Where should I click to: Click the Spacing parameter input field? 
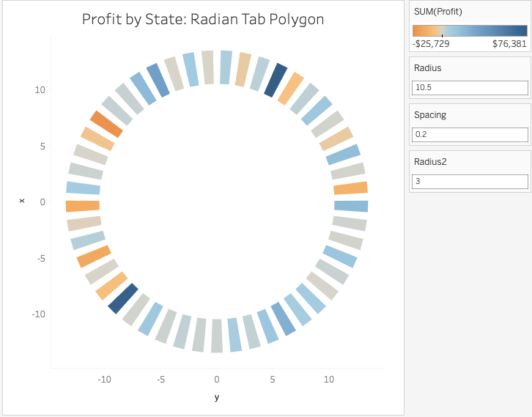coord(470,135)
